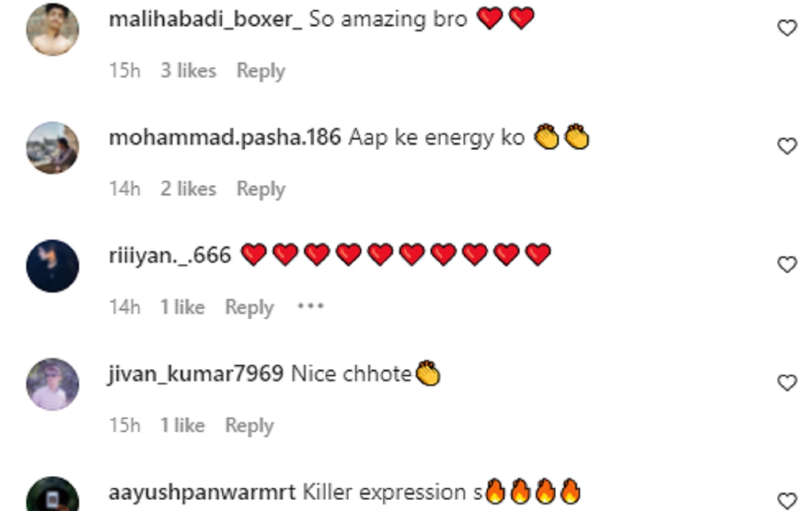Open mohammad.pasha.186's avatar
Image resolution: width=812 pixels, height=511 pixels.
pyautogui.click(x=52, y=148)
